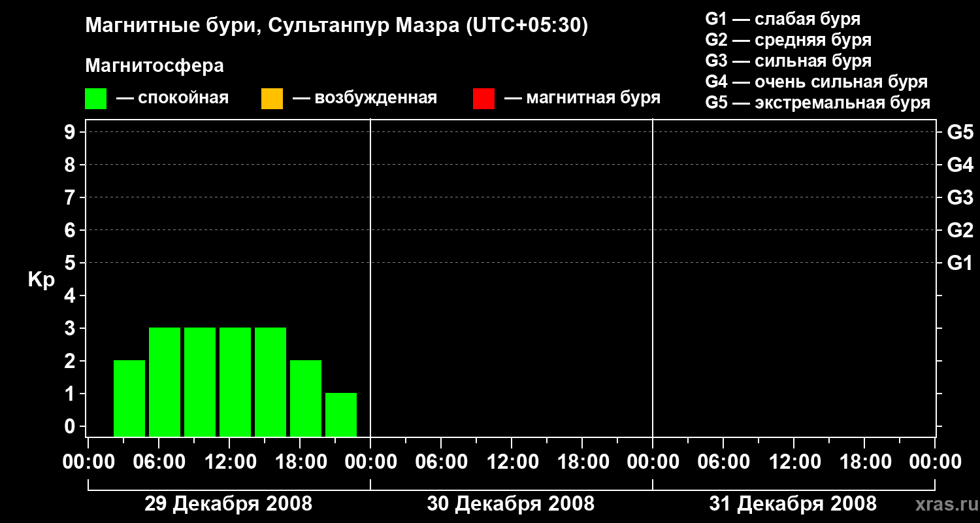Click the 'G5' label on the right axis

[x=960, y=132]
